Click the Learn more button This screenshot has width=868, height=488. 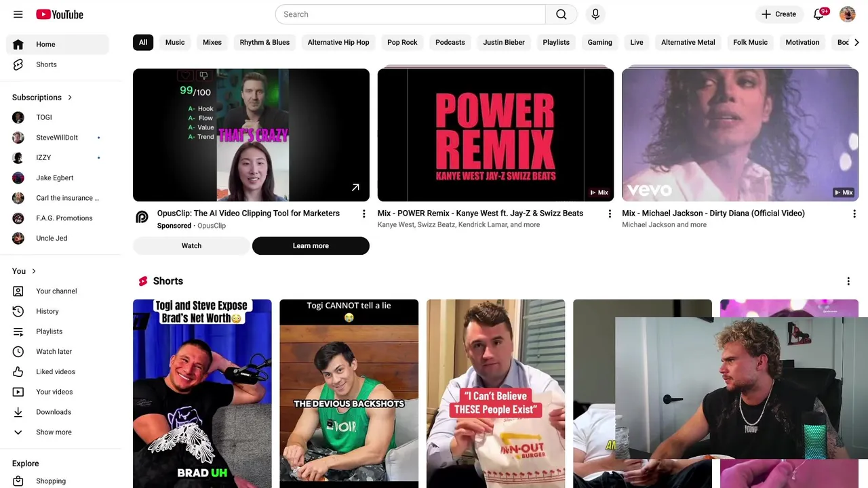click(311, 246)
